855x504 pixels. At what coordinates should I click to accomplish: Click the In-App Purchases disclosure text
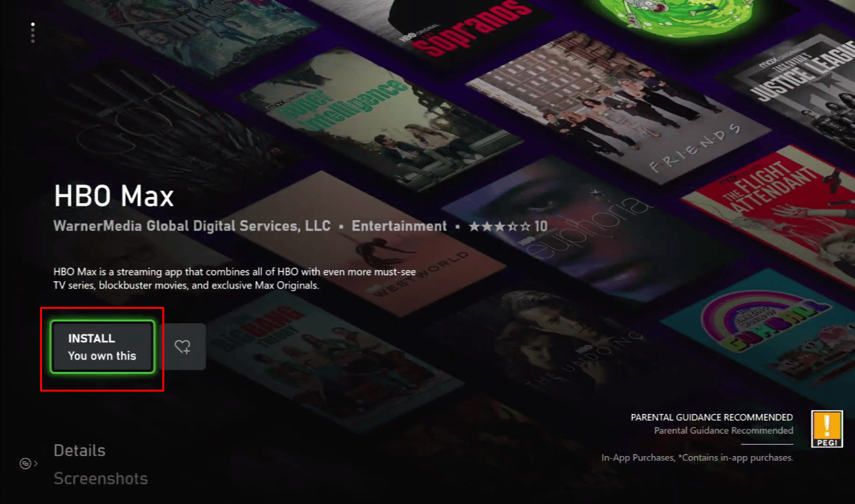click(x=699, y=457)
